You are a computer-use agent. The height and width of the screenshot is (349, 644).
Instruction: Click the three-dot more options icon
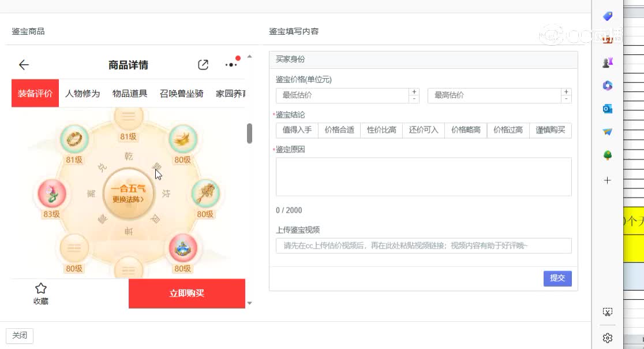(x=230, y=65)
